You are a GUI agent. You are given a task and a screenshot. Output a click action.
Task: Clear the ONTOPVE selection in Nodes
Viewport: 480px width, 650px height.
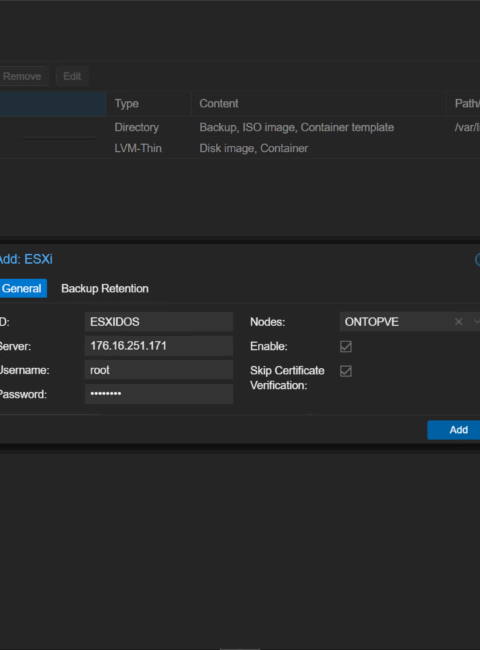(458, 322)
